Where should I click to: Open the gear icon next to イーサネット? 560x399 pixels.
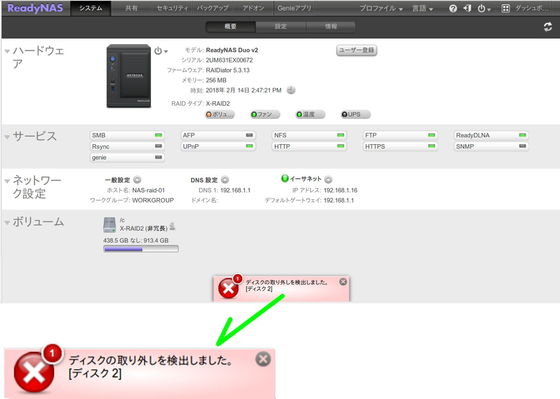(x=329, y=179)
